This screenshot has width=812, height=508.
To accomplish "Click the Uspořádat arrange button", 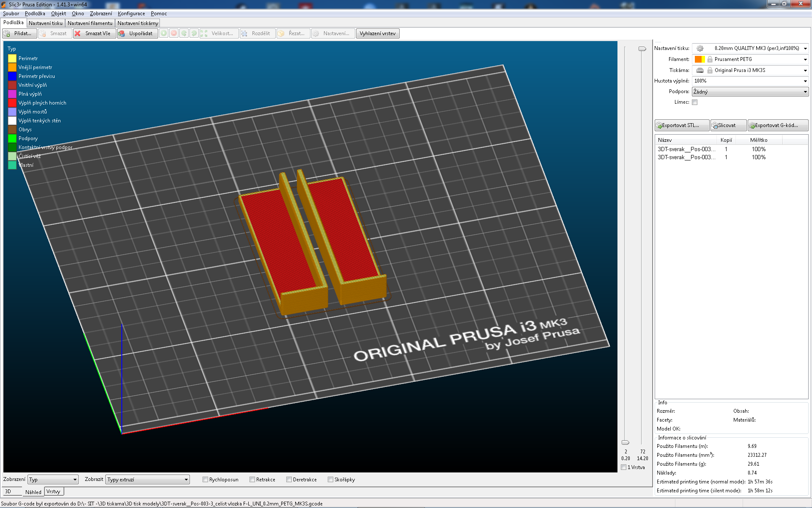I will pos(137,33).
